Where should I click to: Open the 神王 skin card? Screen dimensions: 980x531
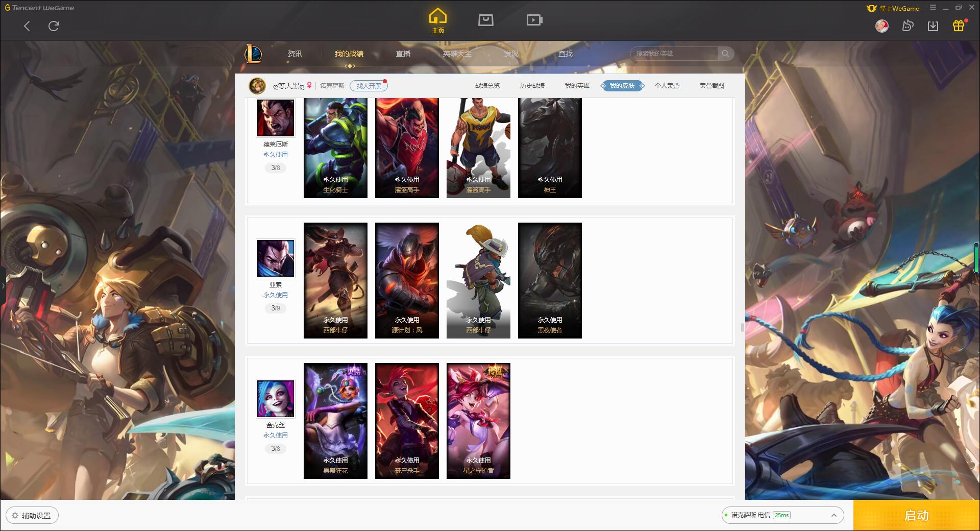tap(550, 148)
